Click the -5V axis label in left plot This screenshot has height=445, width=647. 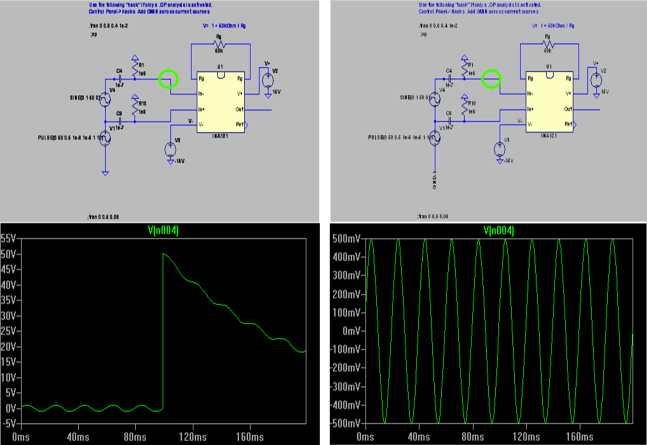[x=8, y=424]
